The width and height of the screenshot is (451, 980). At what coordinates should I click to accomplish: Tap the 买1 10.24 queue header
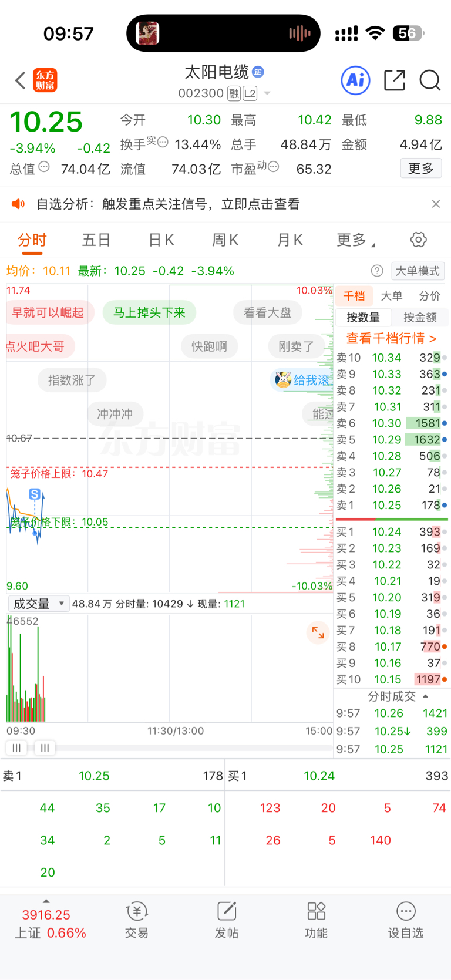[338, 776]
